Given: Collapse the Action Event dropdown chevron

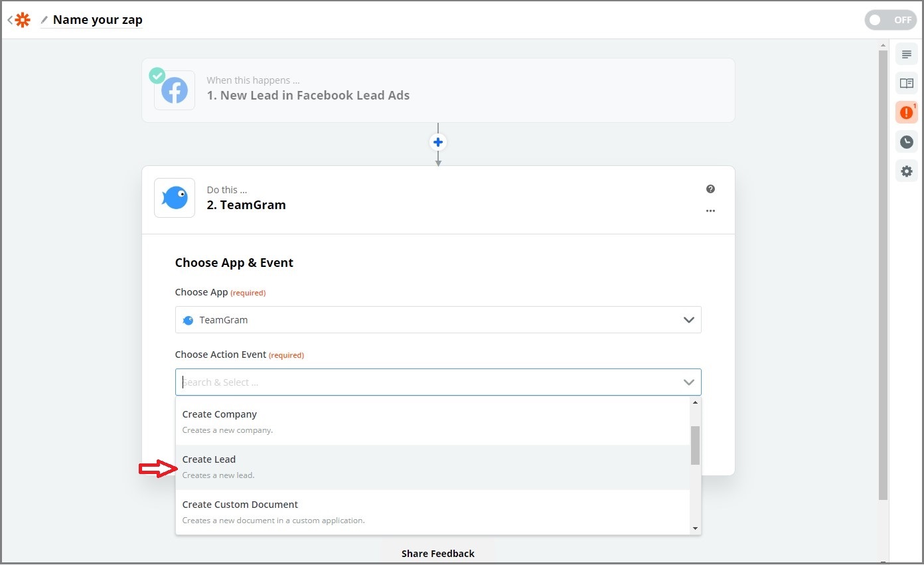Looking at the screenshot, I should coord(688,382).
